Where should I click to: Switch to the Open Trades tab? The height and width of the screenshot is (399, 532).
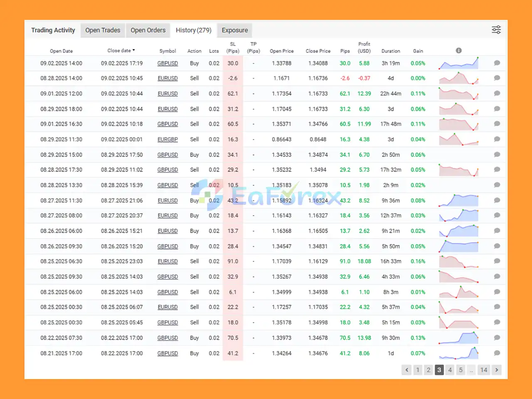click(103, 30)
